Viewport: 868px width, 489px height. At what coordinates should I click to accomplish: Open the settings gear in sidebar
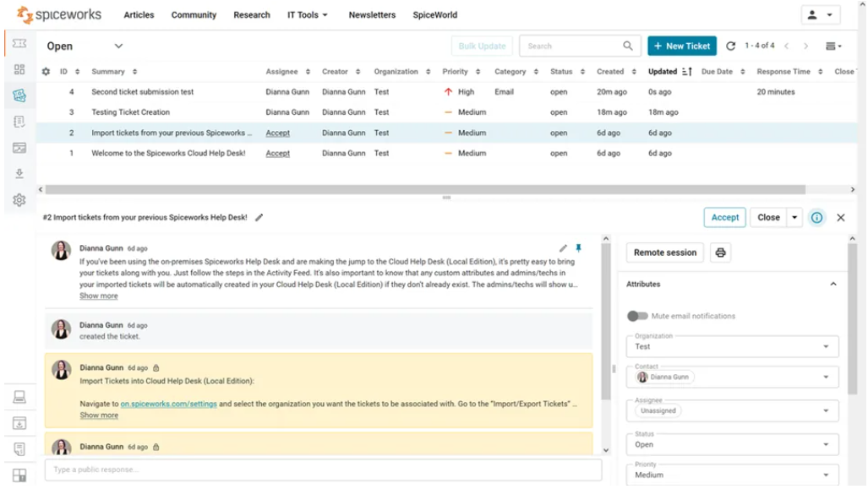point(19,199)
